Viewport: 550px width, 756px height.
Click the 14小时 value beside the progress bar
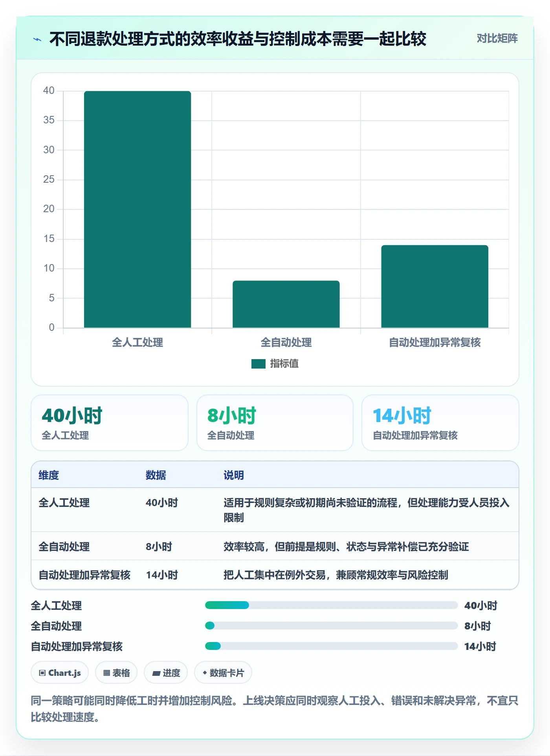click(480, 646)
